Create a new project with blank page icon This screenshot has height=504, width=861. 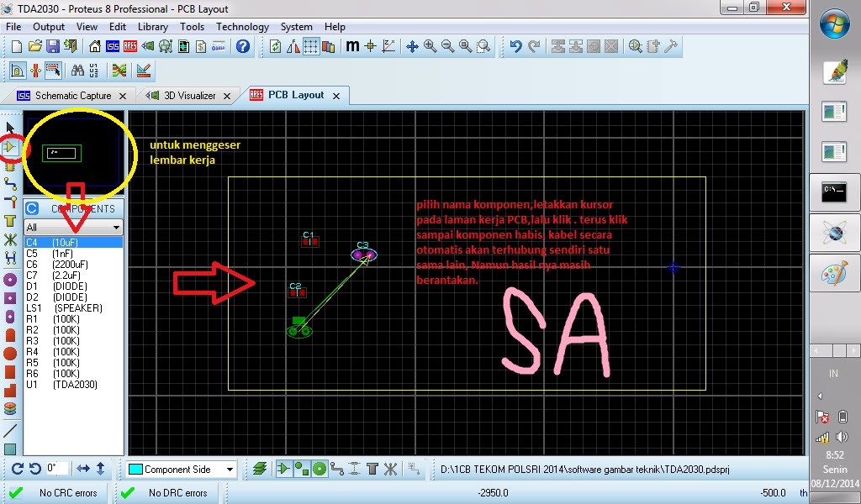(x=17, y=46)
